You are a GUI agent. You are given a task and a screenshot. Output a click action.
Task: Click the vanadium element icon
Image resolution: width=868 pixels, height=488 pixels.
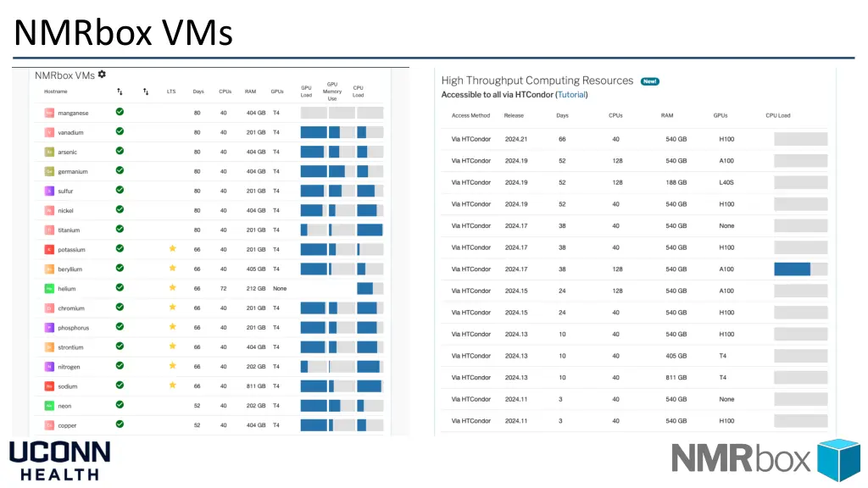tap(49, 132)
